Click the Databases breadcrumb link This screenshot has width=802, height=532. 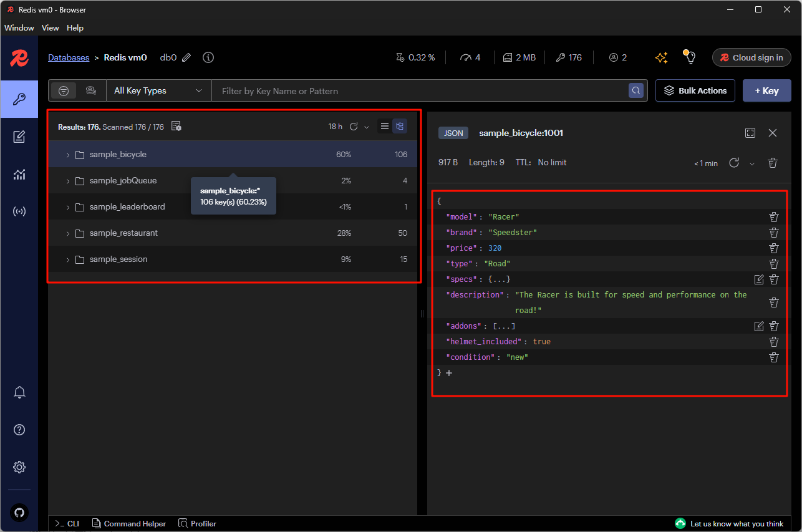click(x=69, y=57)
